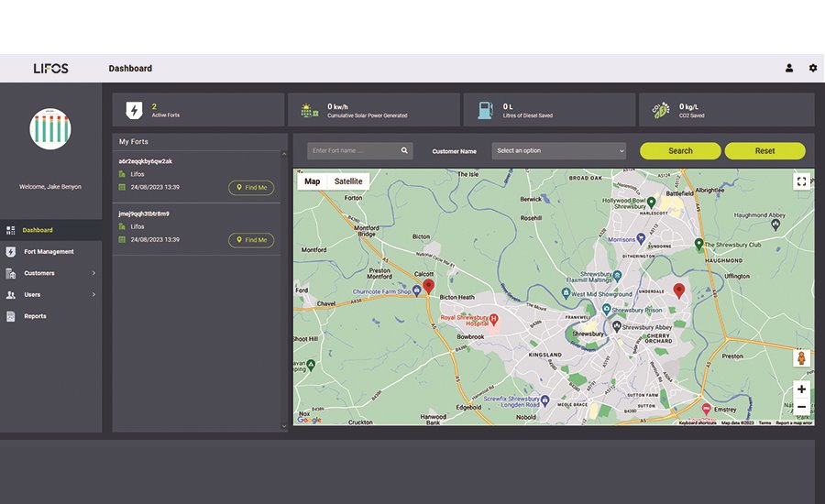Open the user profile icon in header
The image size is (825, 504).
[x=789, y=68]
